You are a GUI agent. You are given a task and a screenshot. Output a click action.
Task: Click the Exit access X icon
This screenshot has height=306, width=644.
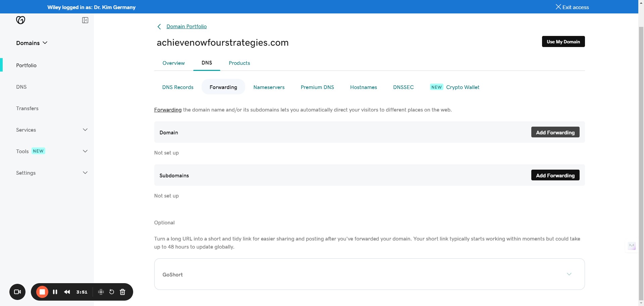558,7
